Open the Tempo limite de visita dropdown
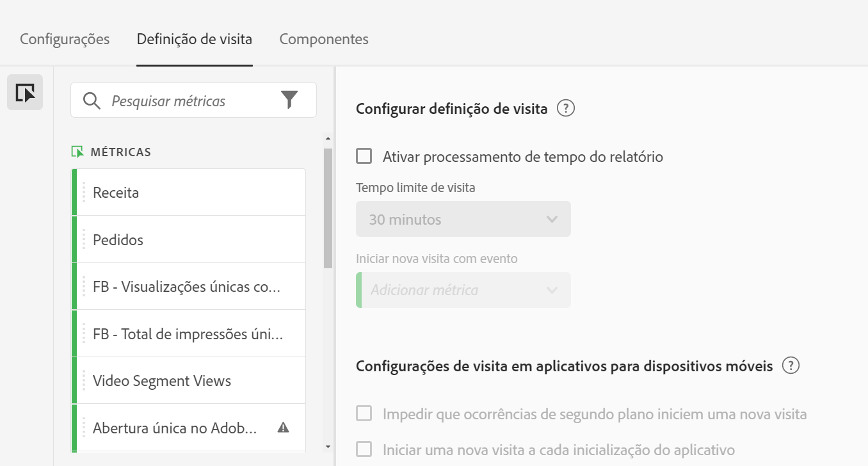This screenshot has height=466, width=868. (x=463, y=220)
